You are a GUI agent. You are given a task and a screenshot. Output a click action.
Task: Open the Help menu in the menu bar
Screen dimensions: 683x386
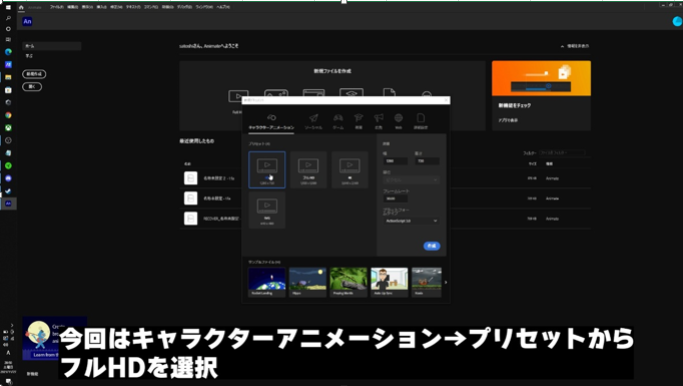223,7
